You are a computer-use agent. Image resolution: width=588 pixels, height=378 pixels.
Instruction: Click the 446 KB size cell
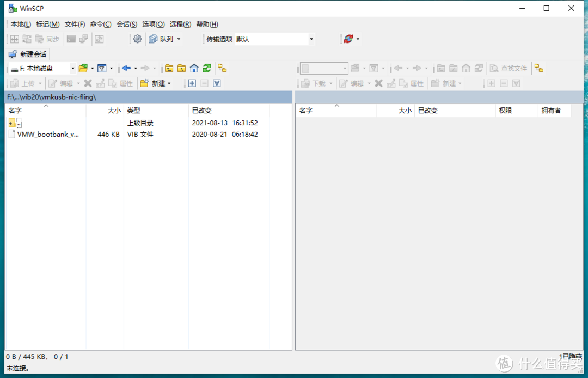point(108,134)
